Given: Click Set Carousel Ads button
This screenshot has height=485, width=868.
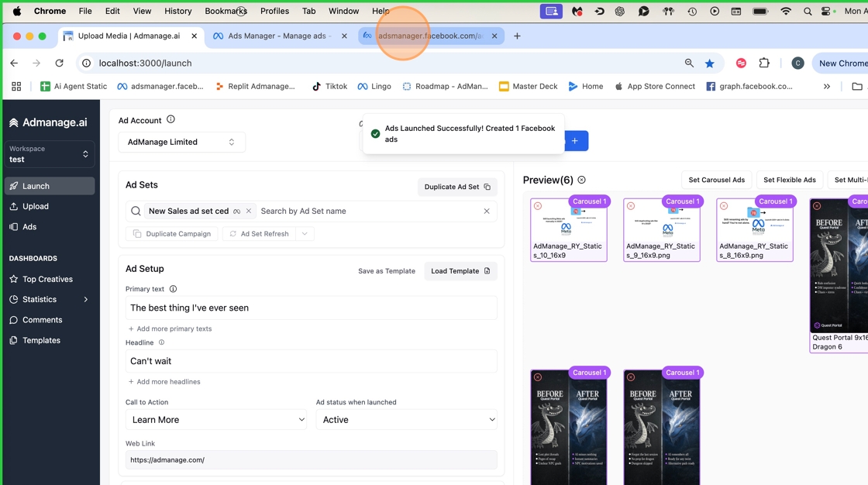Looking at the screenshot, I should pos(716,180).
